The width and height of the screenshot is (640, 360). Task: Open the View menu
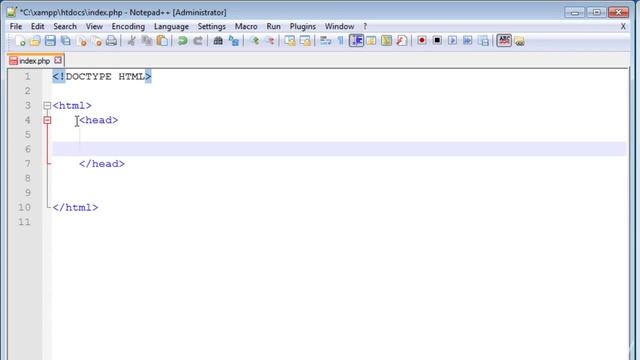pyautogui.click(x=94, y=27)
